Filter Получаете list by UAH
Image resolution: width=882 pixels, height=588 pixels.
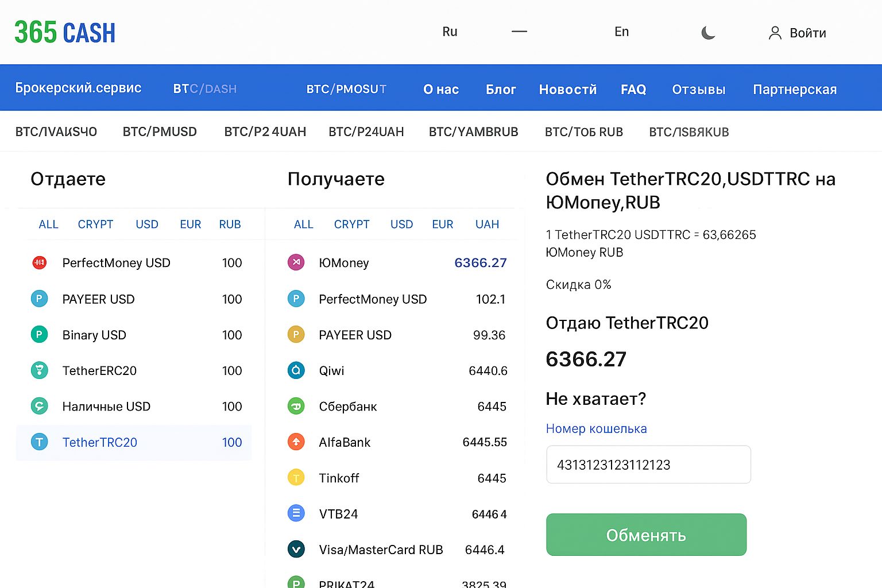coord(486,224)
